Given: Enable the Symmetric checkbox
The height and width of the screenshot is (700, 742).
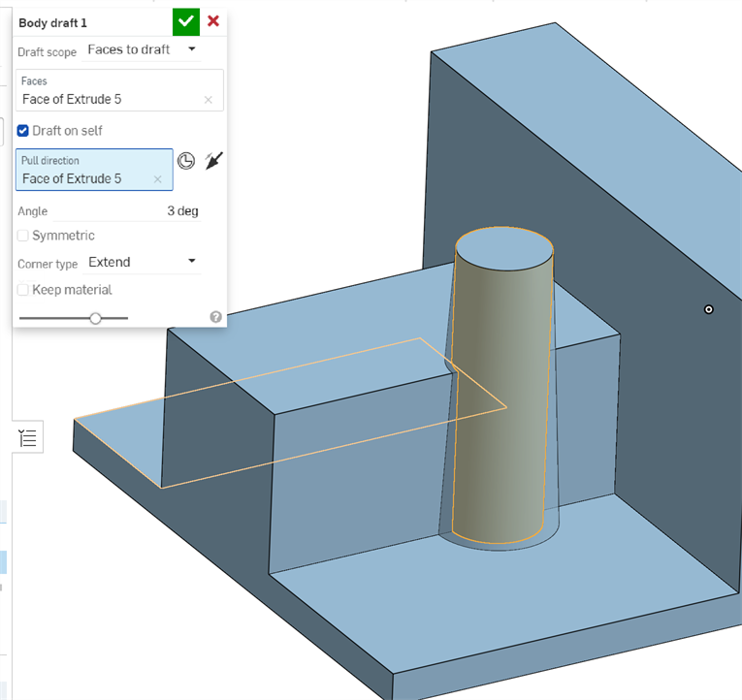Looking at the screenshot, I should click(23, 236).
